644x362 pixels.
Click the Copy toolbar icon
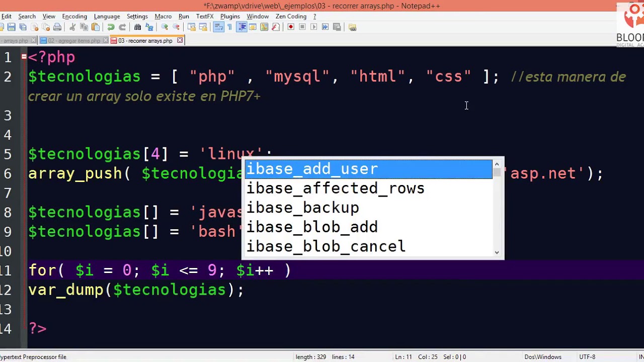click(84, 27)
